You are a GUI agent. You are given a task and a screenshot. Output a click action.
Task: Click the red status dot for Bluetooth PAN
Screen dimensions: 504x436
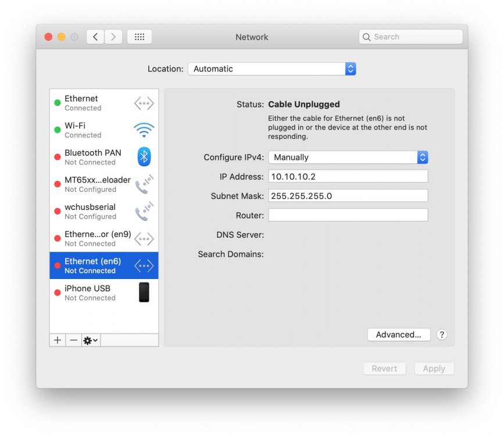[58, 157]
